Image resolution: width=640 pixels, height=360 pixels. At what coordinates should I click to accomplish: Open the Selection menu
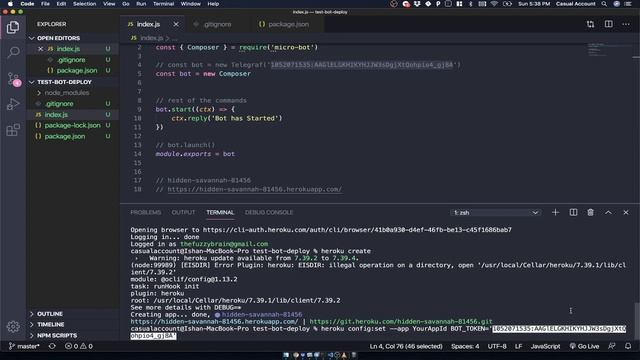pos(84,4)
